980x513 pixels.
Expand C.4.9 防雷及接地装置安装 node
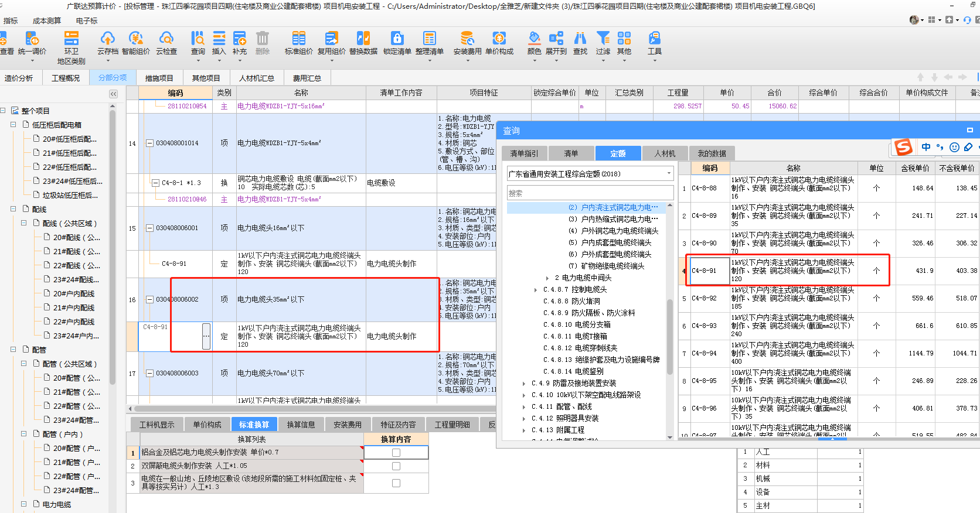pos(524,384)
